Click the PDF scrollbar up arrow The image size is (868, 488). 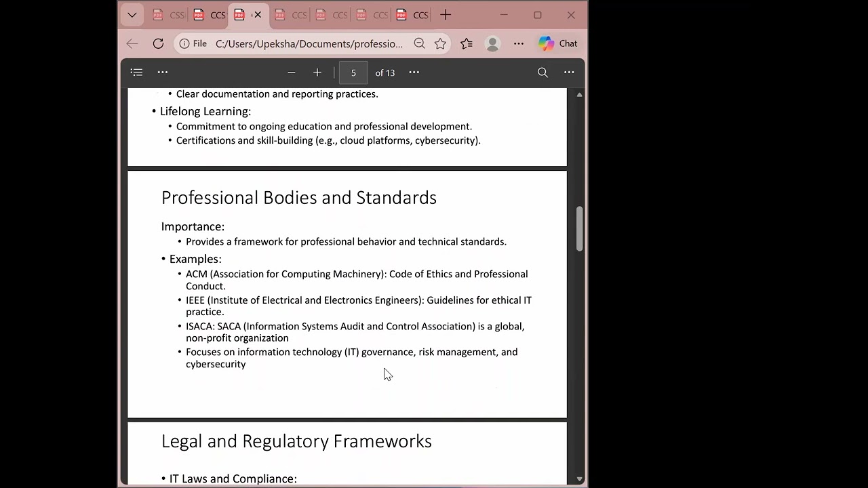coord(579,95)
